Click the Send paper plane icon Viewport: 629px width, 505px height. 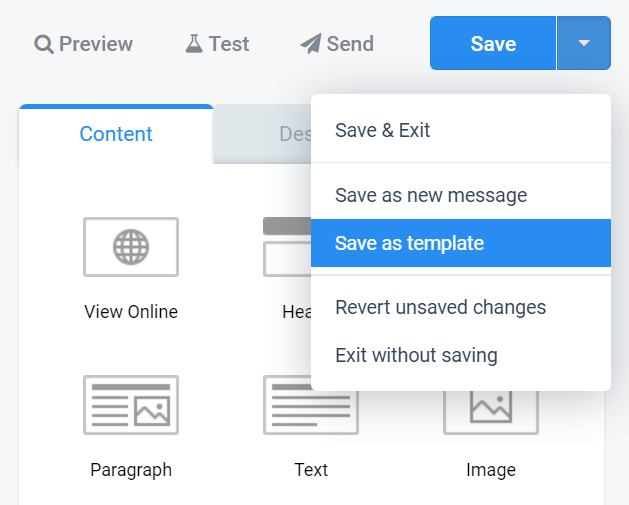pos(311,43)
